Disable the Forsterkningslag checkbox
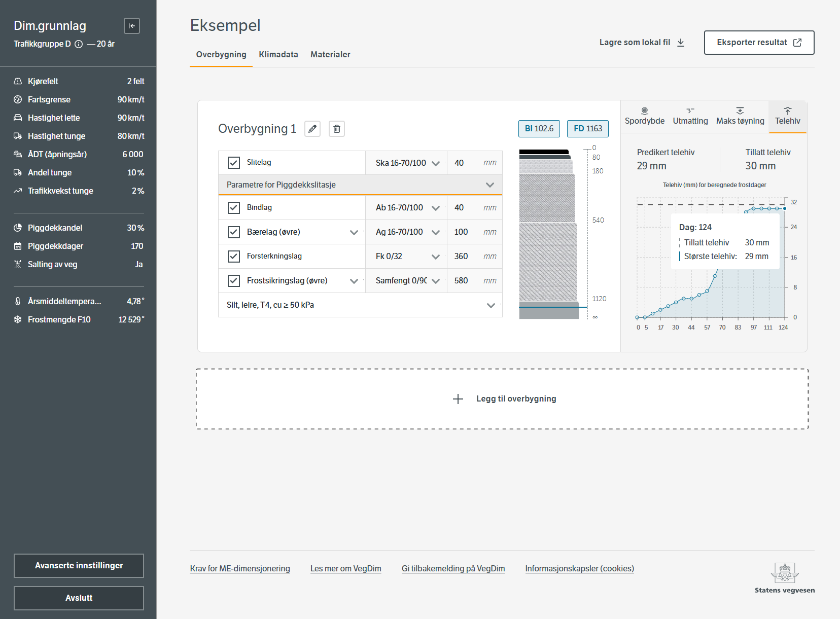 234,257
